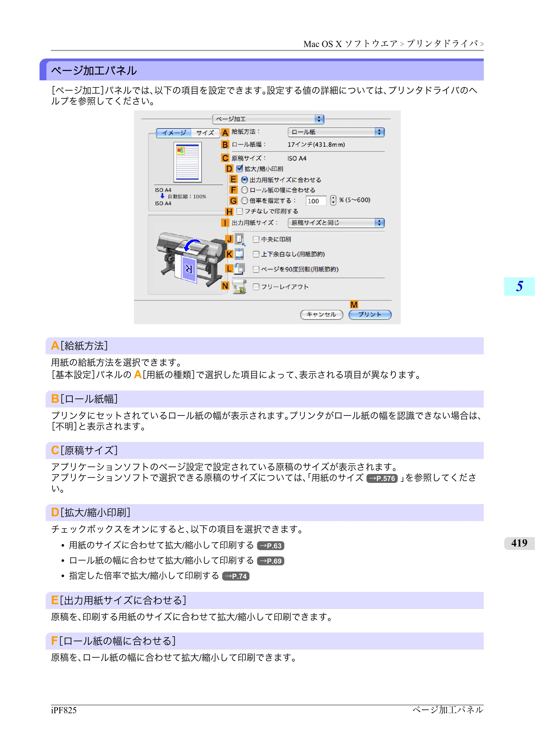Click the document preview thumbnail

click(x=187, y=162)
